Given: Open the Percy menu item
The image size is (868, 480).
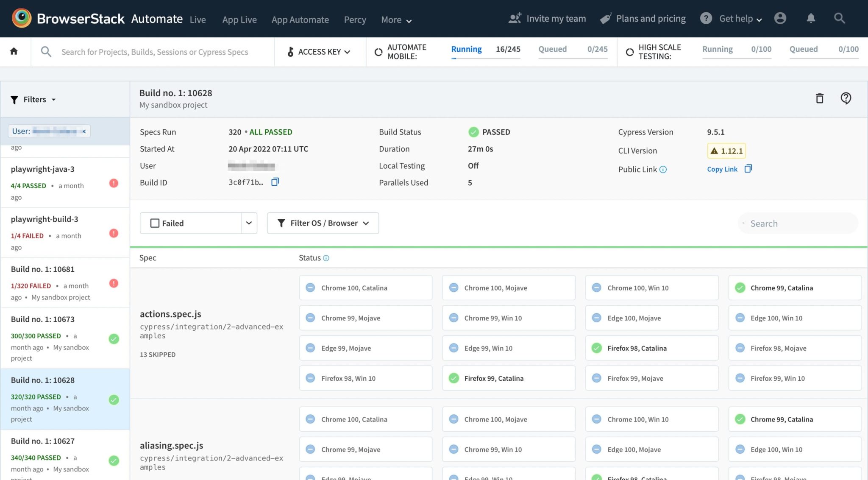Looking at the screenshot, I should [x=355, y=20].
